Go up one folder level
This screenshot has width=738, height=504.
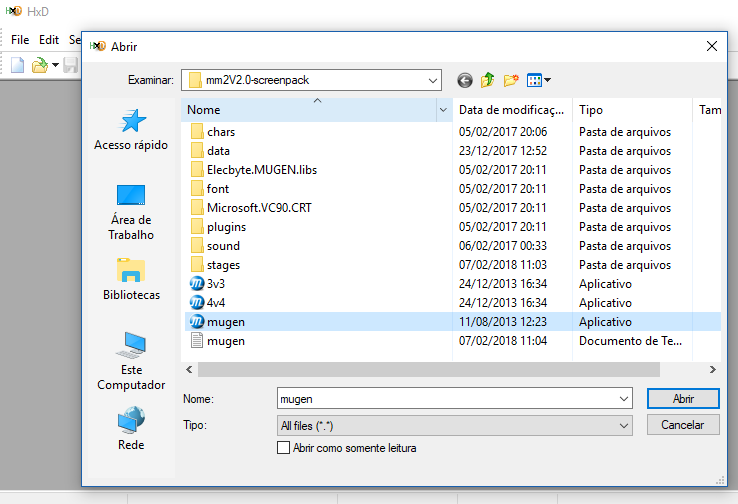coord(488,80)
